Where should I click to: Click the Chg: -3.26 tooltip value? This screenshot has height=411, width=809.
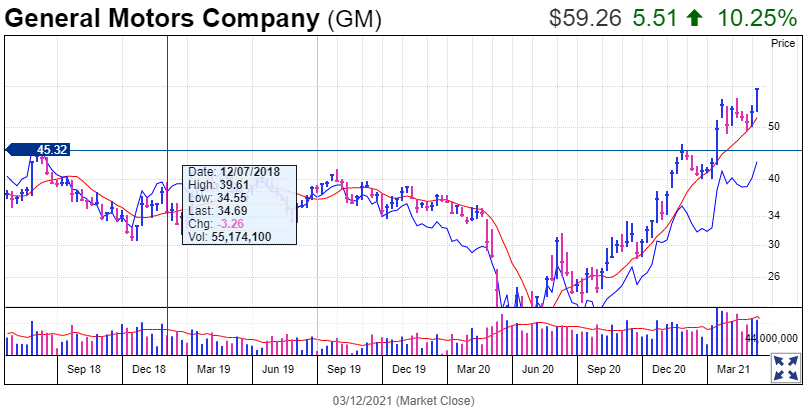(x=216, y=224)
